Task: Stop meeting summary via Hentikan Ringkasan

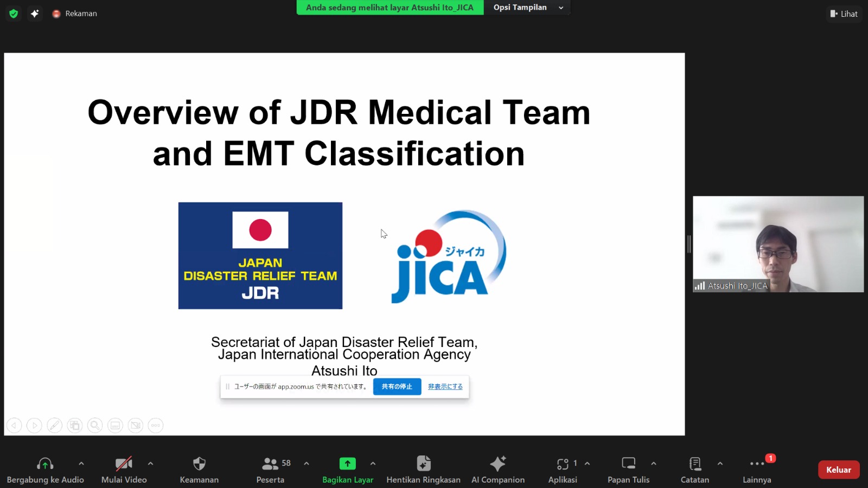Action: click(423, 470)
